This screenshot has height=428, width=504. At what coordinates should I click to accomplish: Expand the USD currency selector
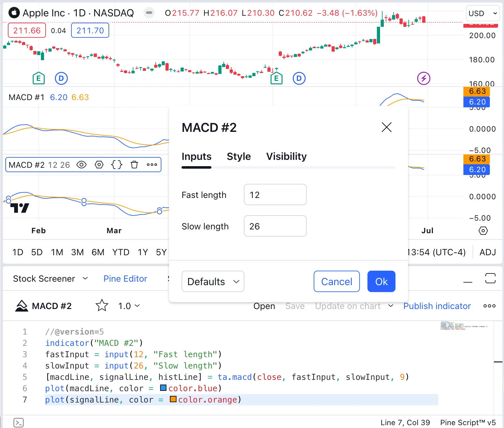point(483,14)
